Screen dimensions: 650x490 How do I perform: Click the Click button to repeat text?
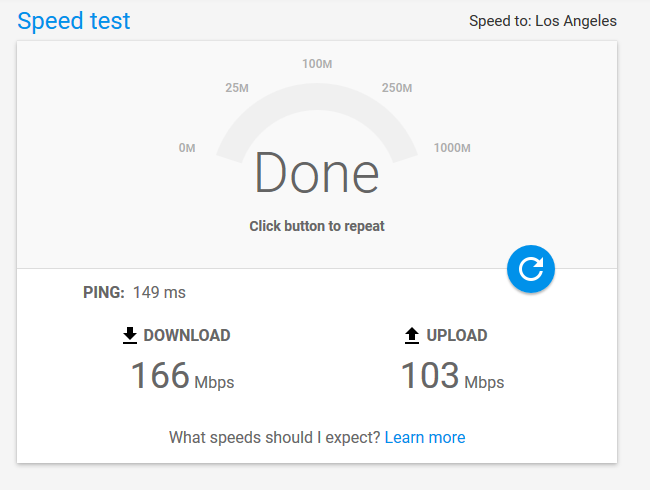point(317,226)
